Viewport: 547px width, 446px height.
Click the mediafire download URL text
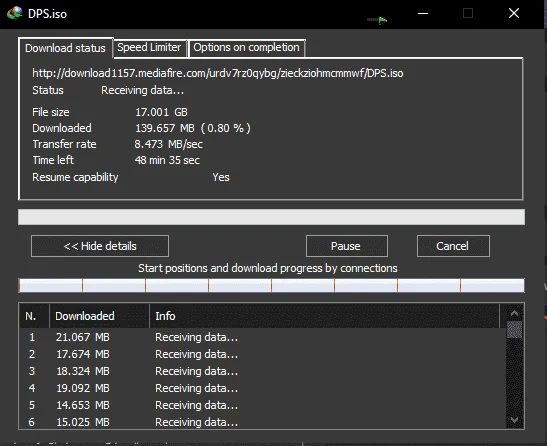tap(218, 73)
